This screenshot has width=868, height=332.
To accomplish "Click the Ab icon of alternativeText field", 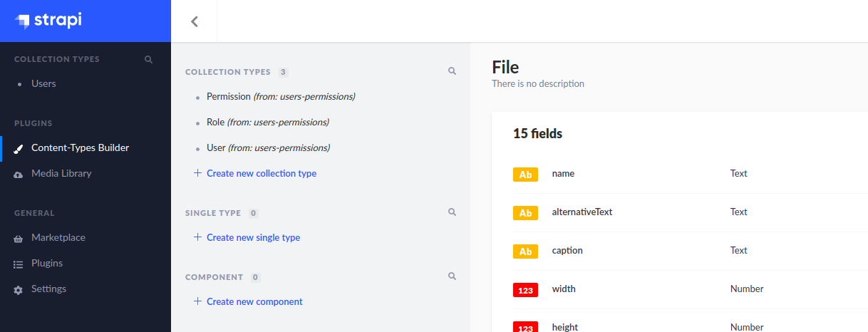I will tap(525, 213).
